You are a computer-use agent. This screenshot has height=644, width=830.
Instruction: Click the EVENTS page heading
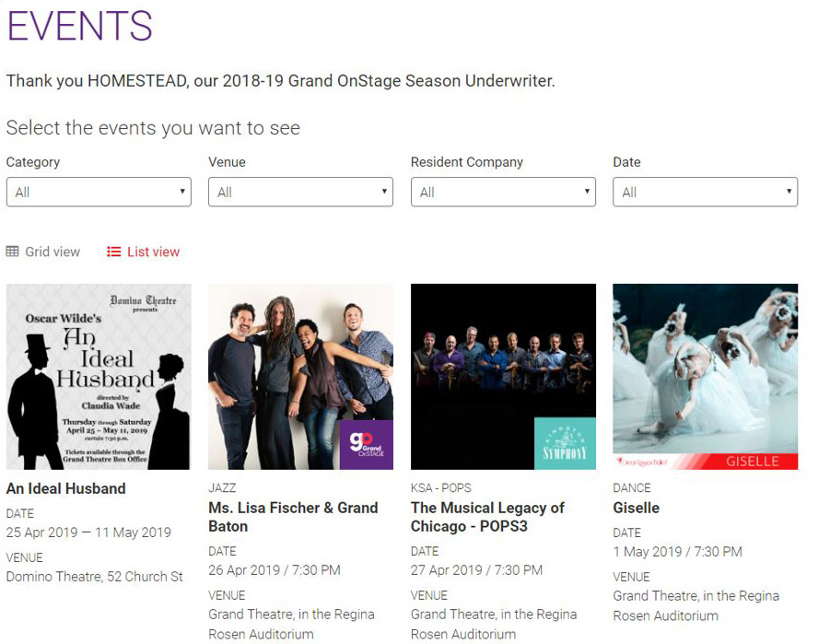point(80,26)
